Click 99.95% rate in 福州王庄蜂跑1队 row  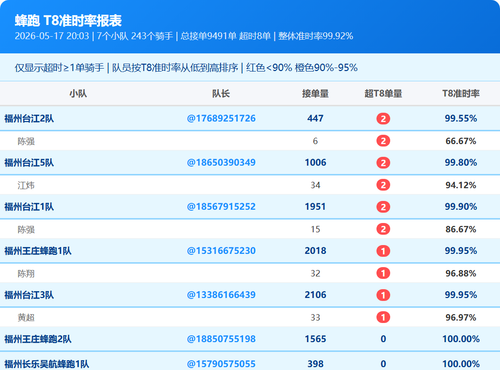click(x=461, y=251)
